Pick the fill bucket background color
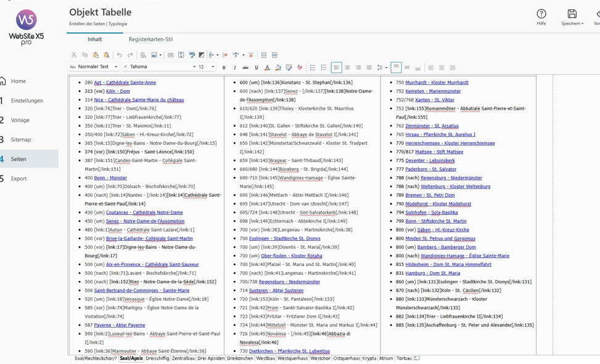Image resolution: width=600 pixels, height=364 pixels. click(x=278, y=68)
